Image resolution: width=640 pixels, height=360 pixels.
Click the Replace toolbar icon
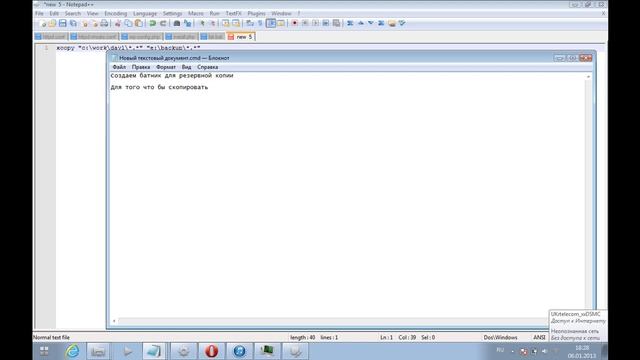(187, 23)
